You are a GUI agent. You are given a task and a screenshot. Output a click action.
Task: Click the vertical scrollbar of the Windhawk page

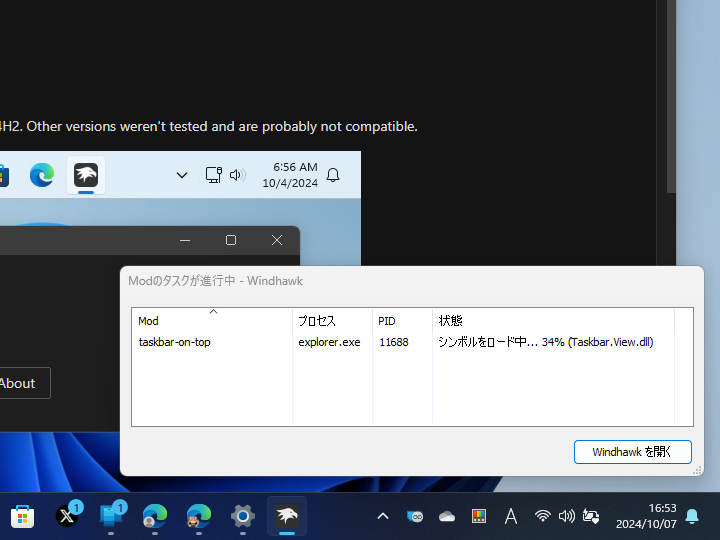pos(671,96)
